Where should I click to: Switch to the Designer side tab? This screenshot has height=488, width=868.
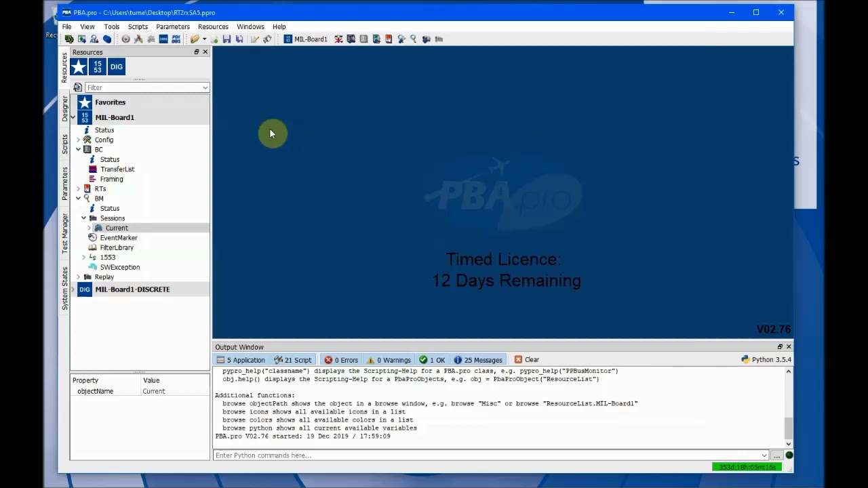[x=65, y=109]
